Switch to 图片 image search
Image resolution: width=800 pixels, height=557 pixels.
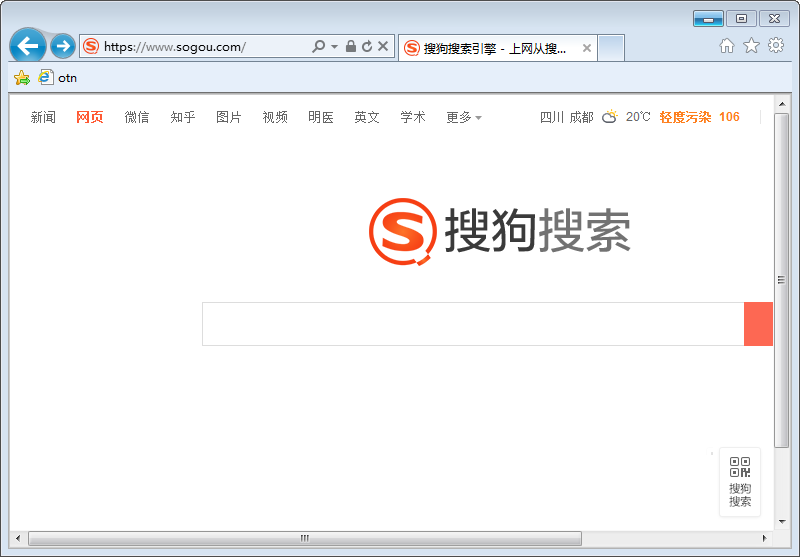coord(229,117)
